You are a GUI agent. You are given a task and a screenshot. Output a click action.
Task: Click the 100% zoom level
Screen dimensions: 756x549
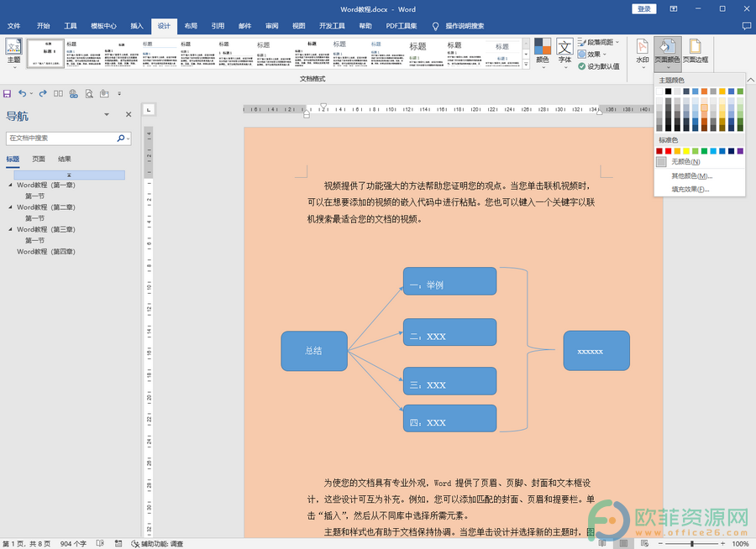pos(740,544)
